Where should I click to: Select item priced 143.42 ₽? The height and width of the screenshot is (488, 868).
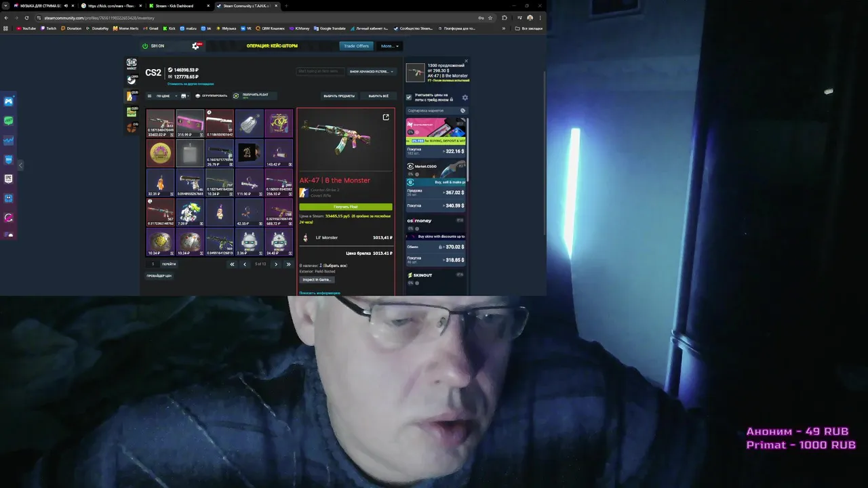279,153
